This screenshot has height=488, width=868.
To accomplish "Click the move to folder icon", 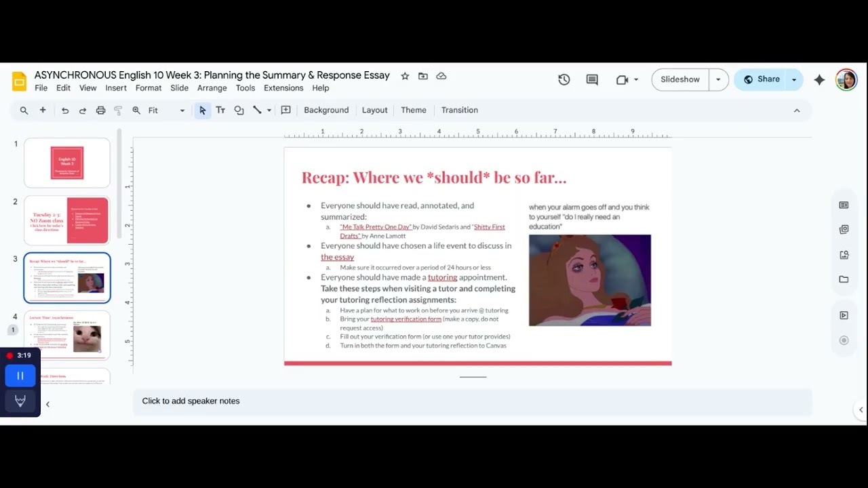I will point(423,76).
